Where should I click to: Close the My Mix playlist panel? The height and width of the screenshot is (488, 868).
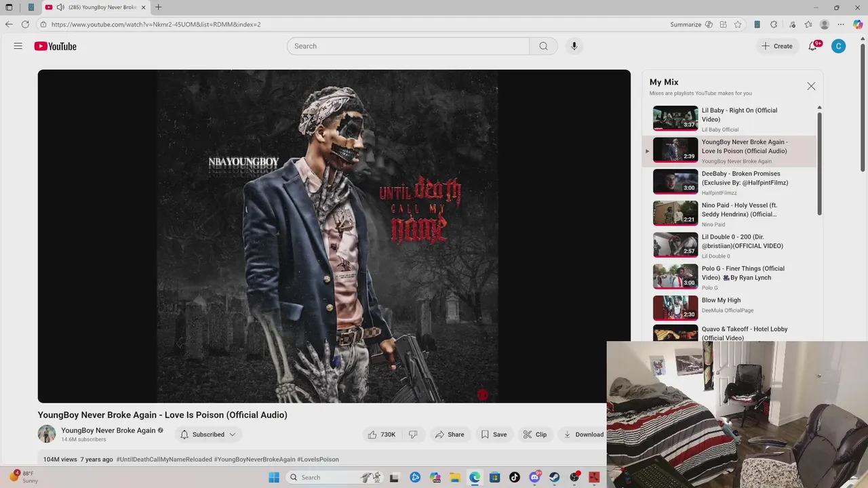pyautogui.click(x=811, y=86)
